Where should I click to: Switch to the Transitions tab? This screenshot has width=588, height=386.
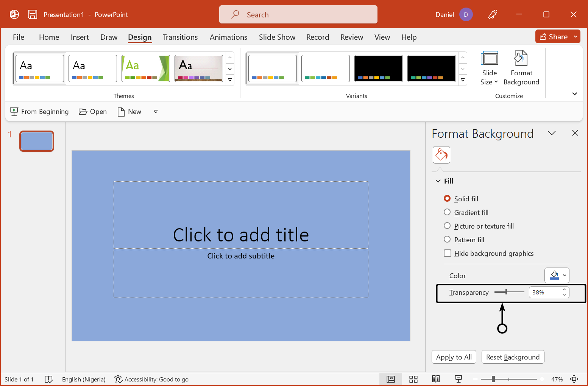click(180, 37)
